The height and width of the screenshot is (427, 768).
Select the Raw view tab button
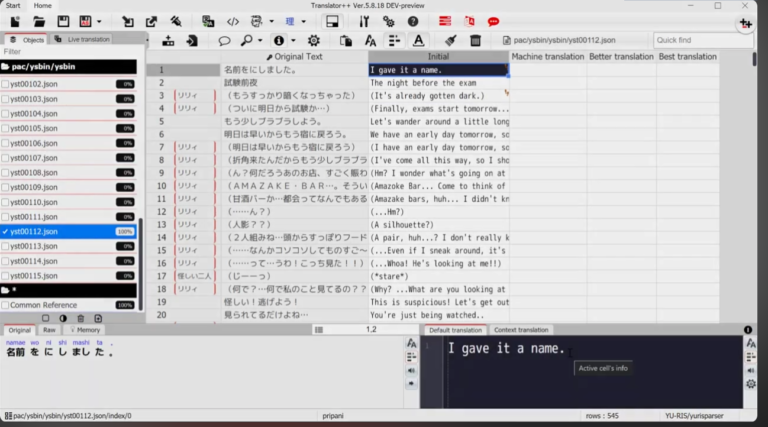(49, 330)
